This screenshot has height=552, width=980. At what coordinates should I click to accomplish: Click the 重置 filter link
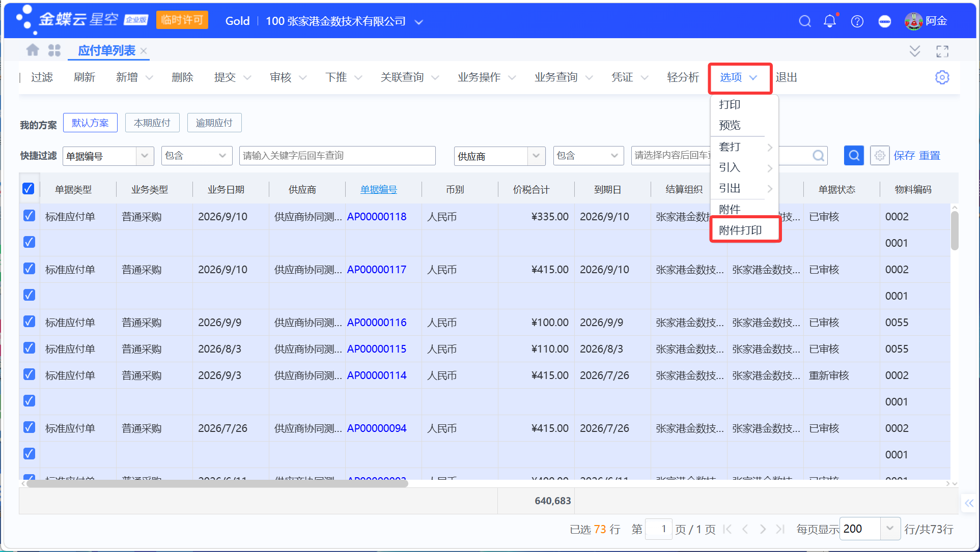(x=930, y=156)
